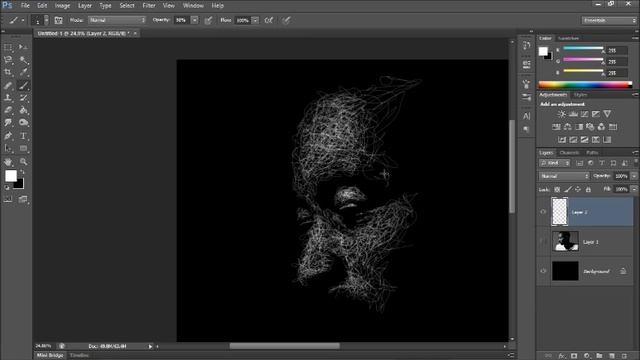Click the foreground color swatch in toolbox
The image size is (640, 360).
pos(11,176)
